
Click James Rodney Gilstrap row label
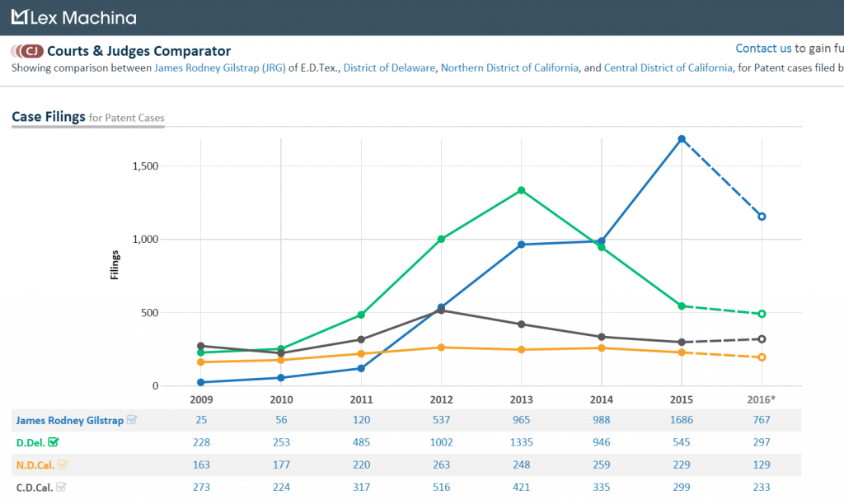point(69,420)
